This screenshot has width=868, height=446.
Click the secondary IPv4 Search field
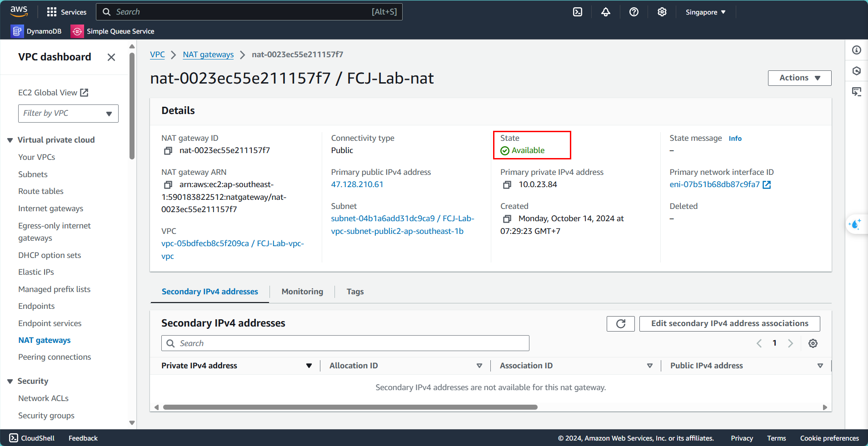pyautogui.click(x=345, y=343)
